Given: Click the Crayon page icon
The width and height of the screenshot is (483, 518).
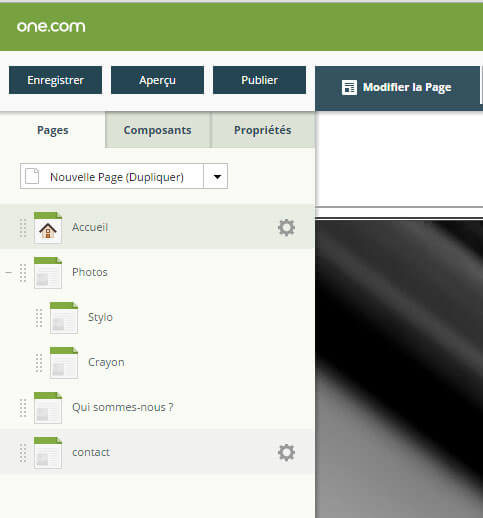Looking at the screenshot, I should click(64, 363).
